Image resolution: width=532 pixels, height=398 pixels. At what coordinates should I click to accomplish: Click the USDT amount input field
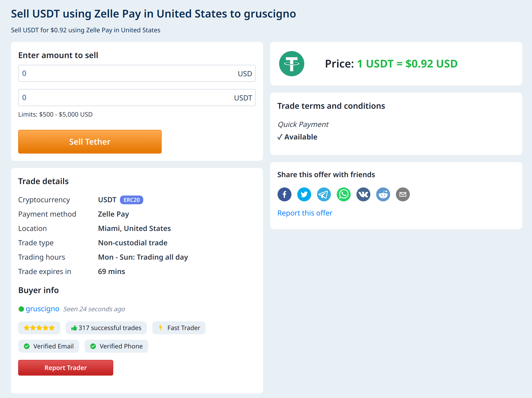[x=137, y=98]
